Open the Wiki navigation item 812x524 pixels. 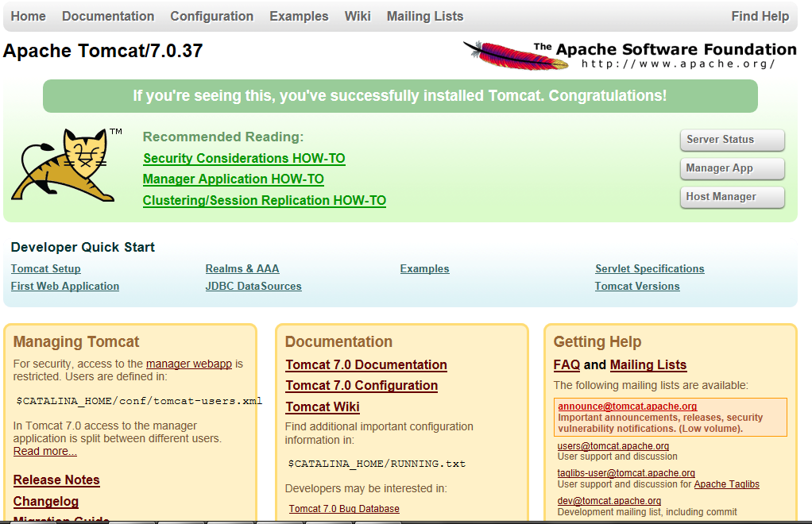(358, 17)
